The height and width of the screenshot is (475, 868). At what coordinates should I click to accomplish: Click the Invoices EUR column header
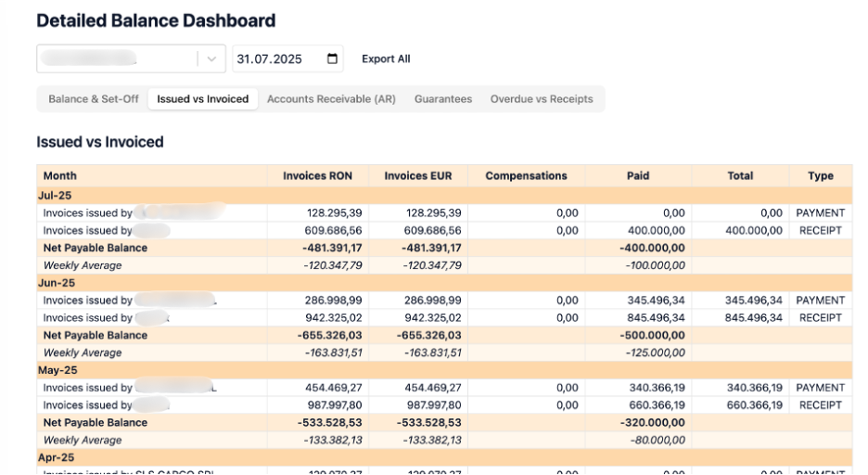pos(418,175)
